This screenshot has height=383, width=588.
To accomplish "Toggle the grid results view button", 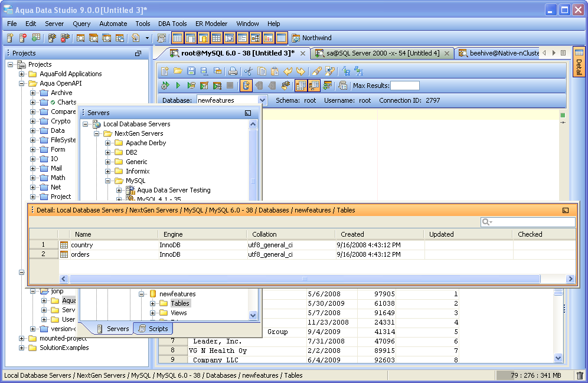I will (300, 86).
